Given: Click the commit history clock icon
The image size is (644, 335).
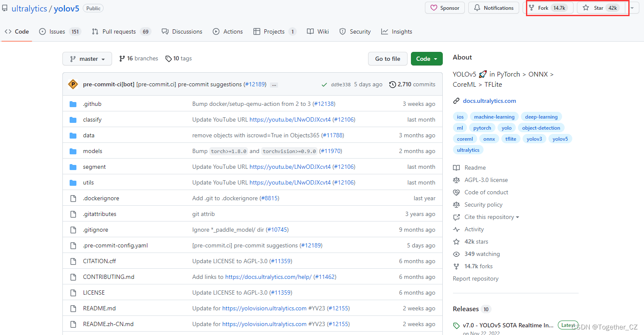Looking at the screenshot, I should (393, 85).
